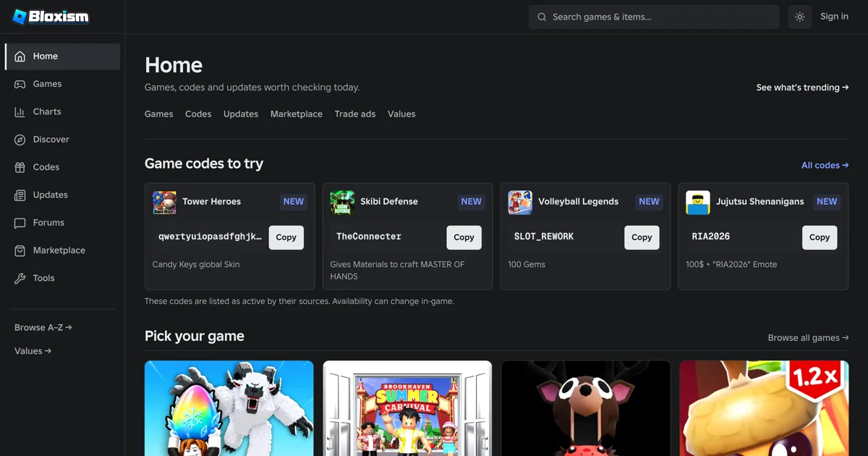Focus the Search games & items field
Image resolution: width=868 pixels, height=456 pixels.
[654, 17]
